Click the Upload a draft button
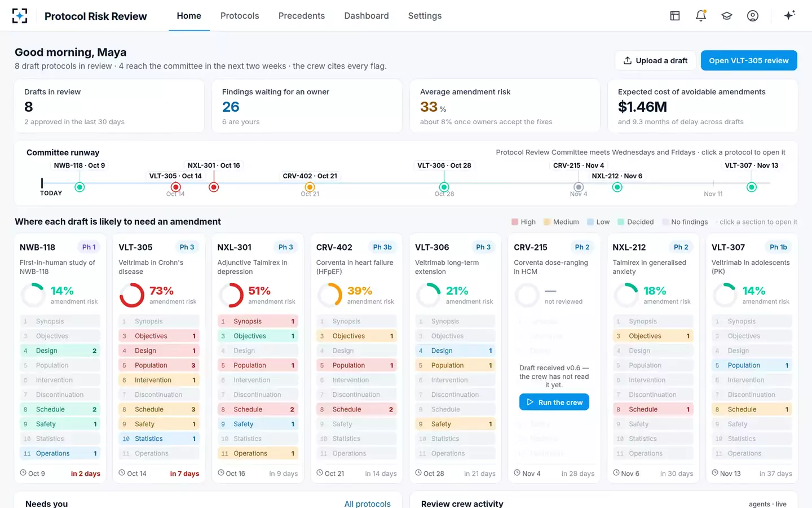This screenshot has height=508, width=812. [x=655, y=60]
